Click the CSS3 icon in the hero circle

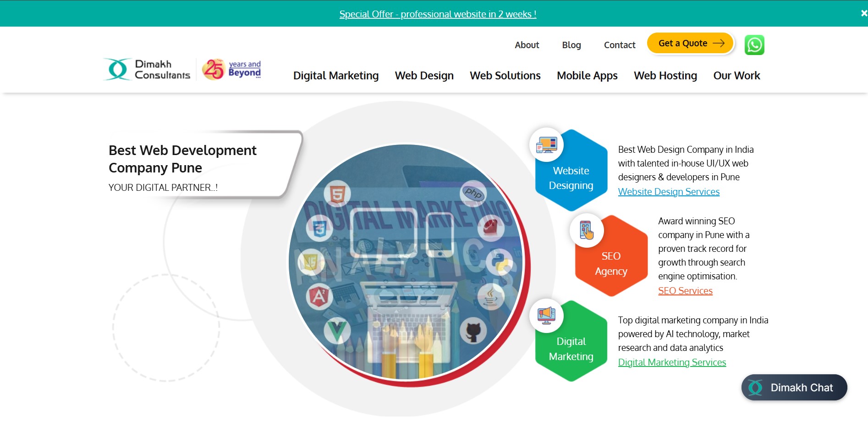click(x=319, y=228)
